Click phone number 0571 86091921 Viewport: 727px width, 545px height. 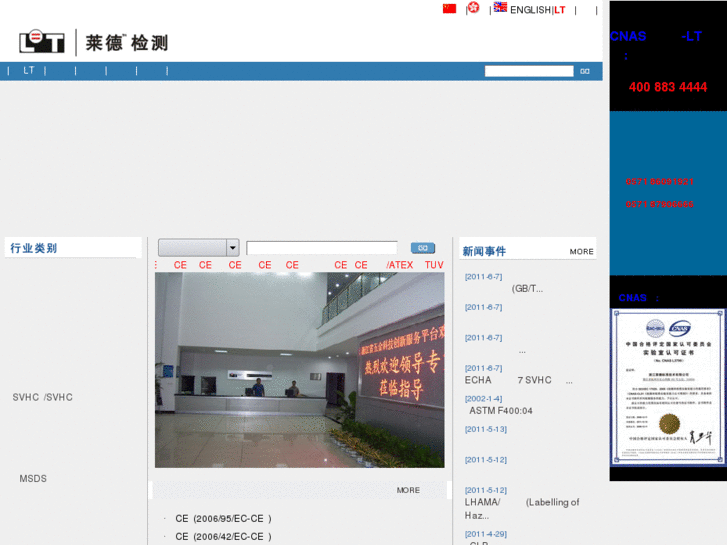659,181
